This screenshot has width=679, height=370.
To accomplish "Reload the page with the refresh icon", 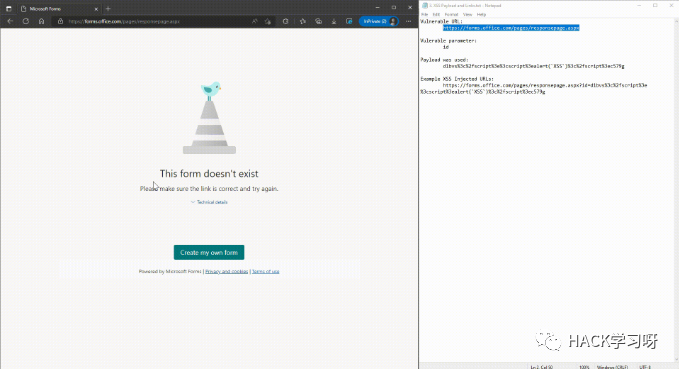I will pyautogui.click(x=26, y=21).
